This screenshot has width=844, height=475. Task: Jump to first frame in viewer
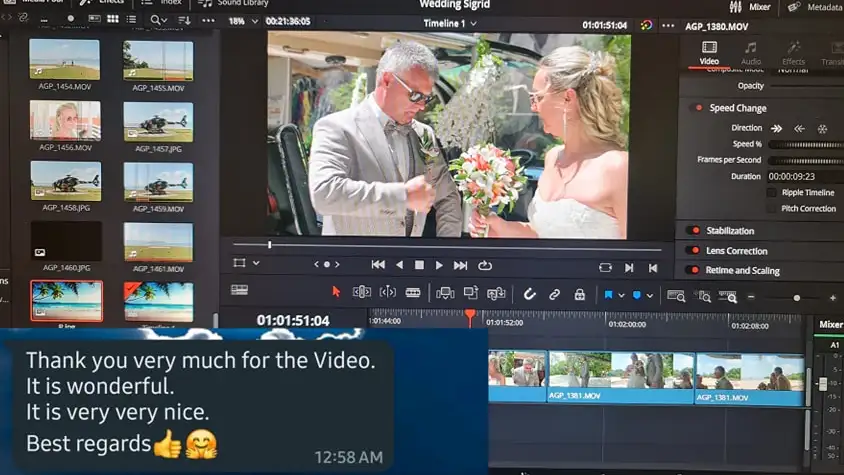(378, 264)
